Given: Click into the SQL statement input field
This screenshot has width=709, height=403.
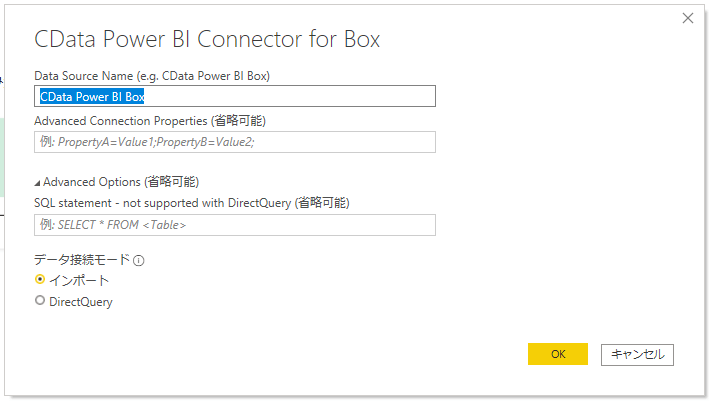Looking at the screenshot, I should click(234, 225).
